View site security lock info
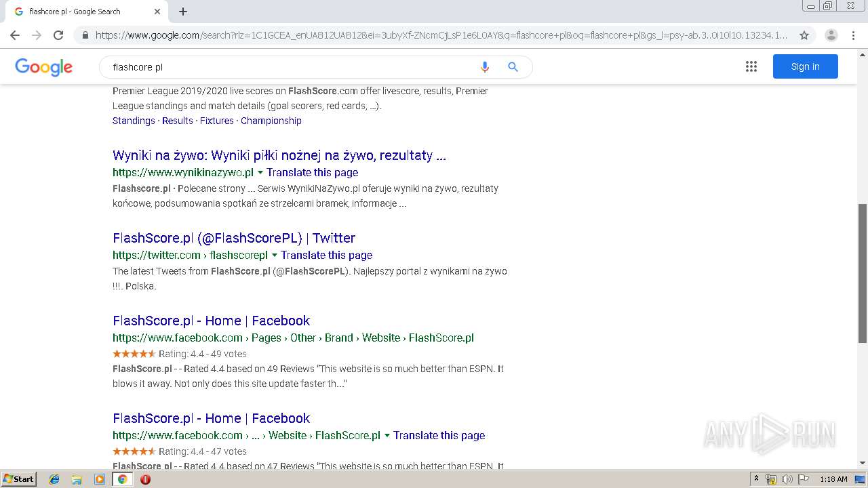This screenshot has width=868, height=488. pyautogui.click(x=85, y=35)
